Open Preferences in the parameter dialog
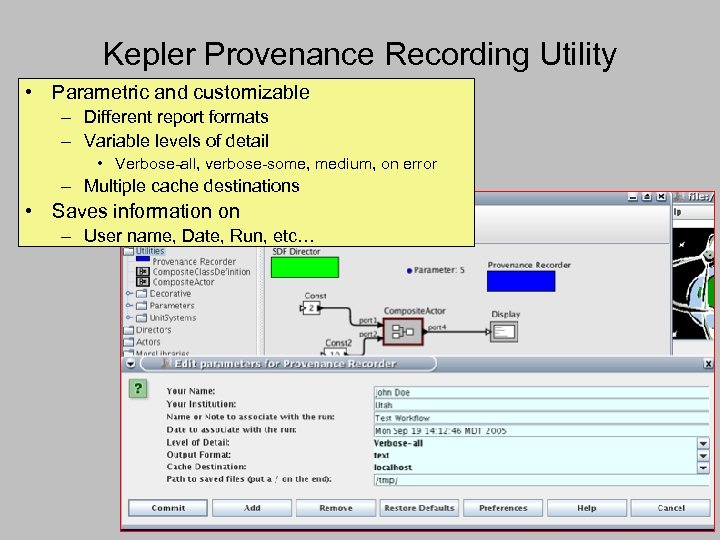This screenshot has width=720, height=540. [x=503, y=508]
